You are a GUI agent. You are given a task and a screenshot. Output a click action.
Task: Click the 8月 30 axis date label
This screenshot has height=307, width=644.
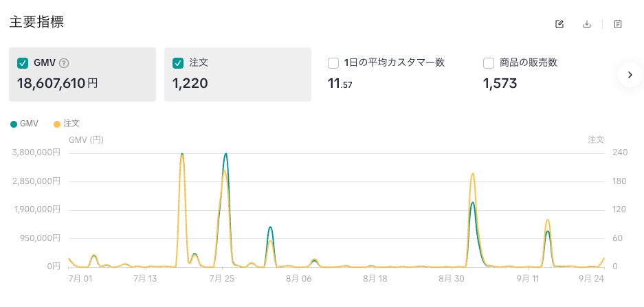coord(451,279)
